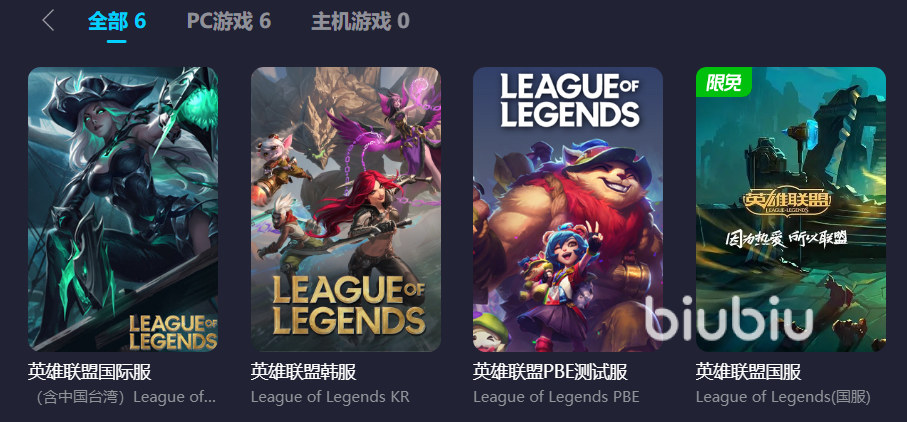Click the 英雄联盟国服 title label
Viewport: 907px width, 422px height.
pyautogui.click(x=749, y=372)
